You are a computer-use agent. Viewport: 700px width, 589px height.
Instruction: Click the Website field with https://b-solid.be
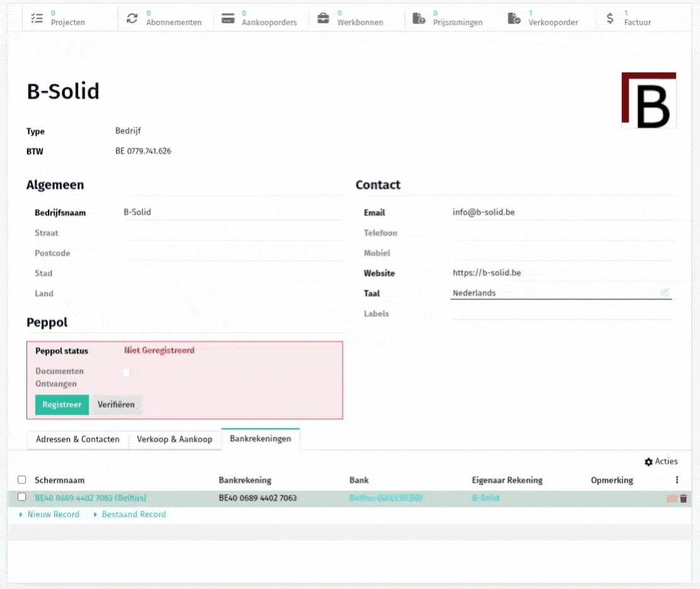pos(563,273)
